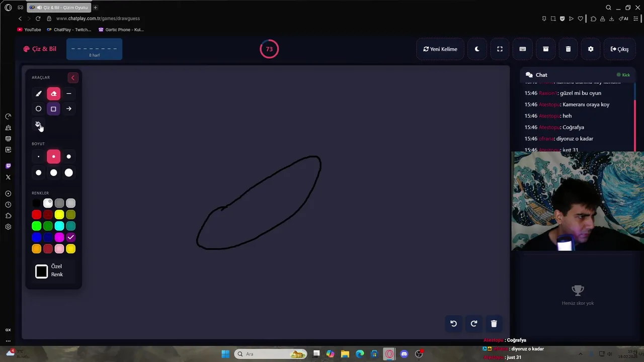Pick the bright red color swatch

36,215
